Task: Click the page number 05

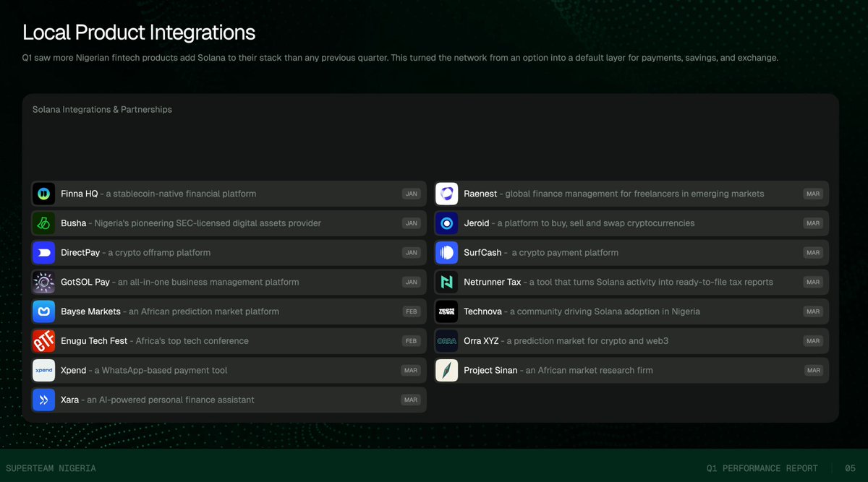Action: (x=851, y=468)
